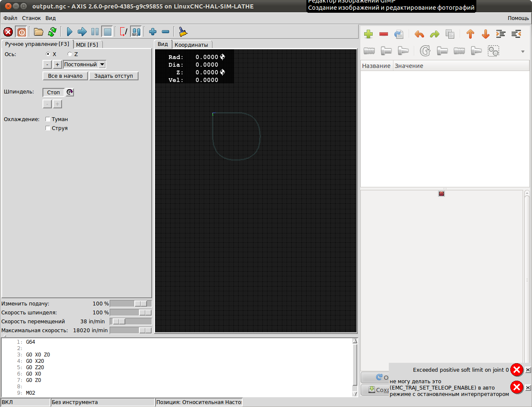Select the Z axis radio button
This screenshot has width=532, height=407.
click(x=70, y=54)
